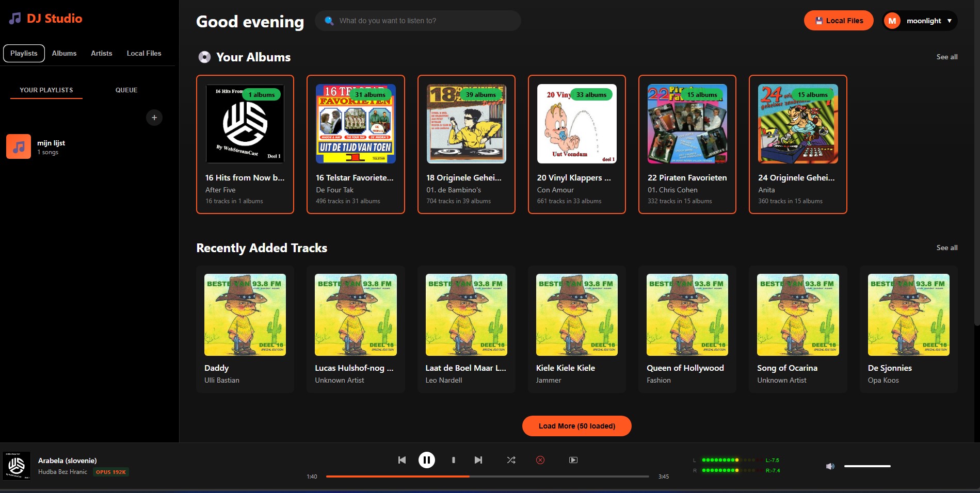980x493 pixels.
Task: Skip to the next track
Action: [478, 460]
